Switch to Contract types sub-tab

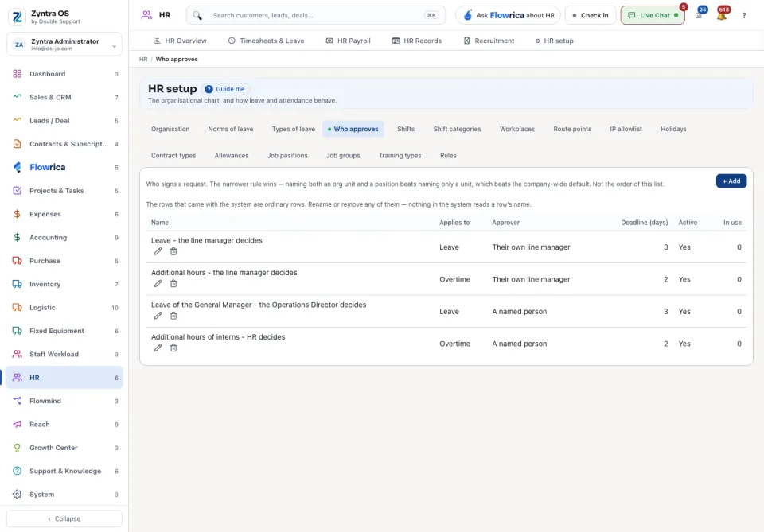point(173,156)
